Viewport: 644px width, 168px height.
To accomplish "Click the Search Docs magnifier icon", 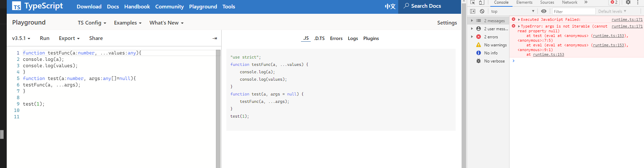I will click(406, 6).
